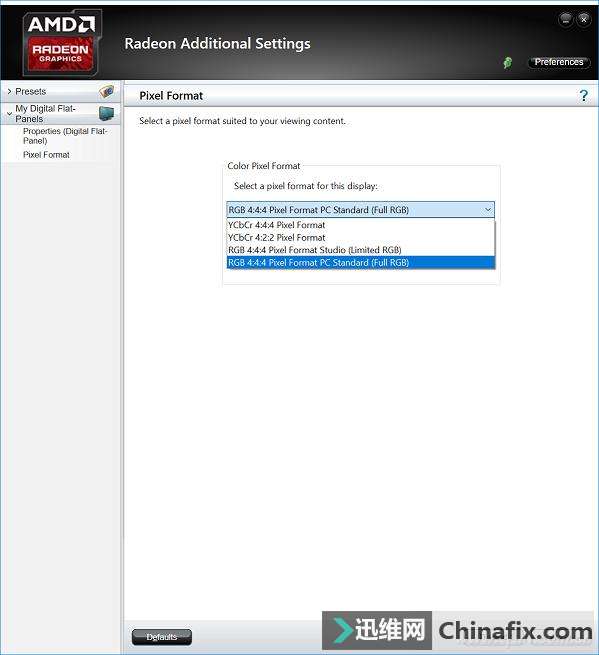599x655 pixels.
Task: Open Properties (Digital Flat-Panel) page
Action: [65, 136]
